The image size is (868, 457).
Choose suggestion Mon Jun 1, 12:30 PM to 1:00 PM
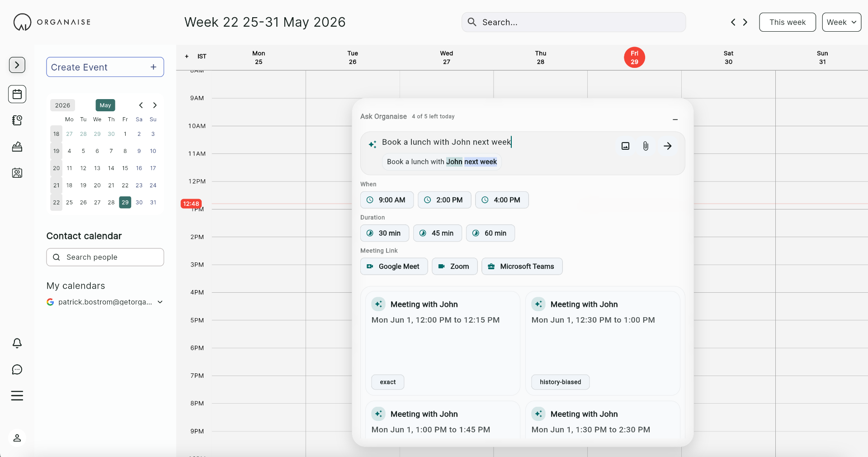[603, 343]
